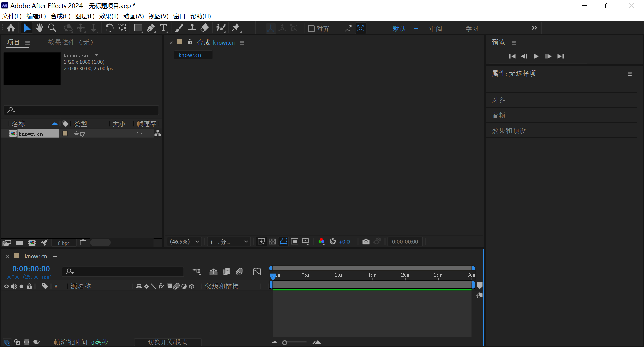This screenshot has width=644, height=347.
Task: Click the +0.0 exposure value
Action: (344, 242)
